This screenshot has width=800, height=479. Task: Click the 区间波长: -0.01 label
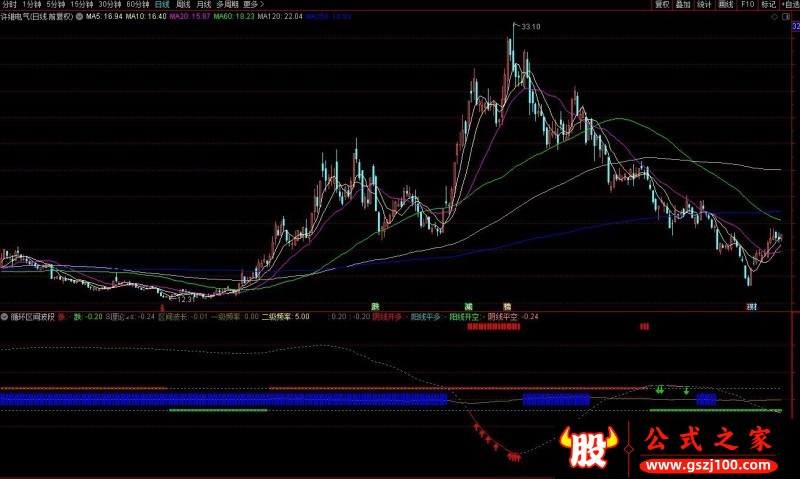point(183,317)
